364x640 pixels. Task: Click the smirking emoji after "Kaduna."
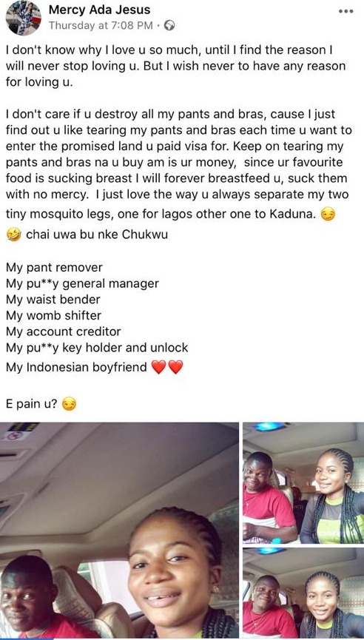[x=328, y=215]
